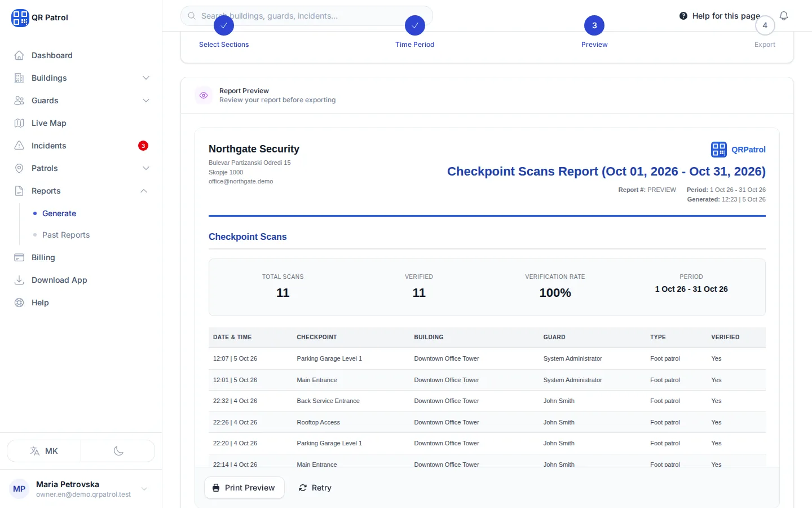Click the Reports document icon
This screenshot has height=508, width=812.
pos(19,191)
